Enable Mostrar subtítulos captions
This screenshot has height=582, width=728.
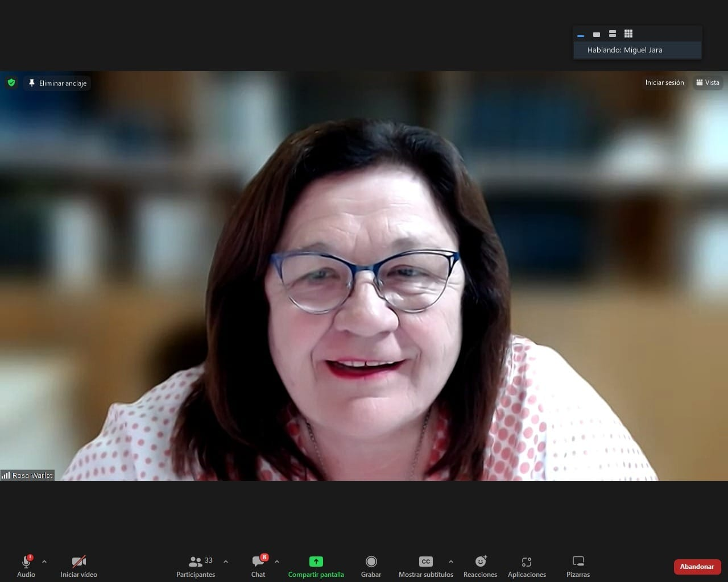tap(426, 566)
